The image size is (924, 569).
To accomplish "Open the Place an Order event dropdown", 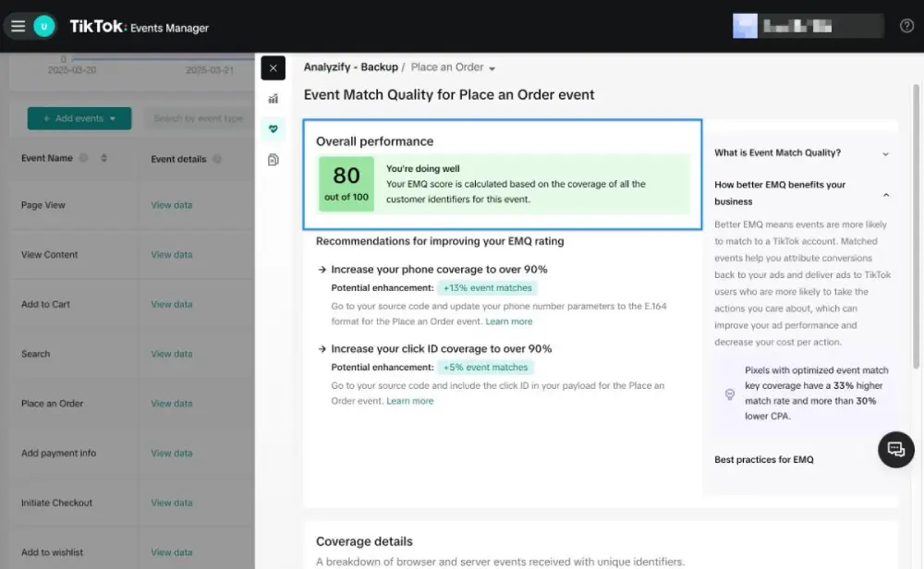I will 452,67.
